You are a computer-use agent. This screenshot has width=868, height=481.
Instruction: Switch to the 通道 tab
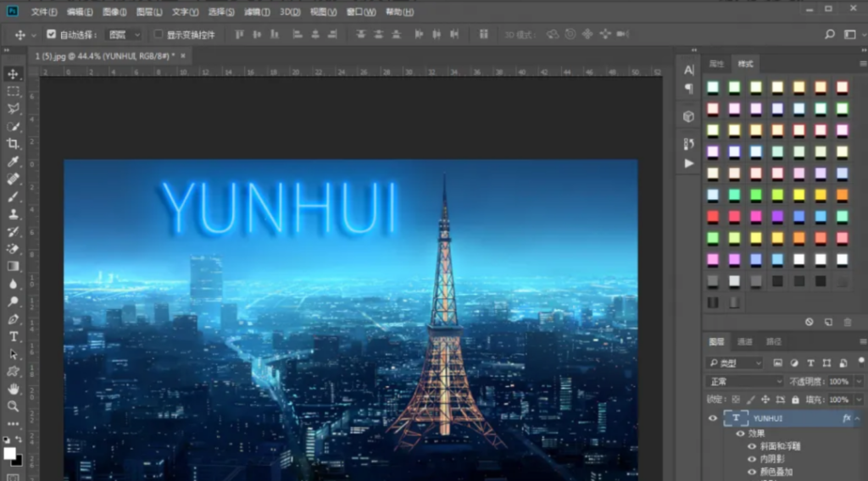point(744,342)
